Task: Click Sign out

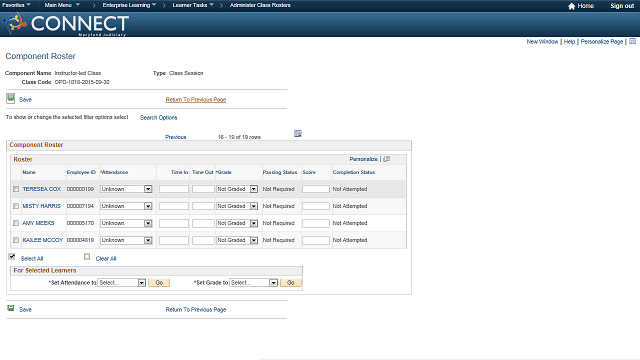Action: 622,6
